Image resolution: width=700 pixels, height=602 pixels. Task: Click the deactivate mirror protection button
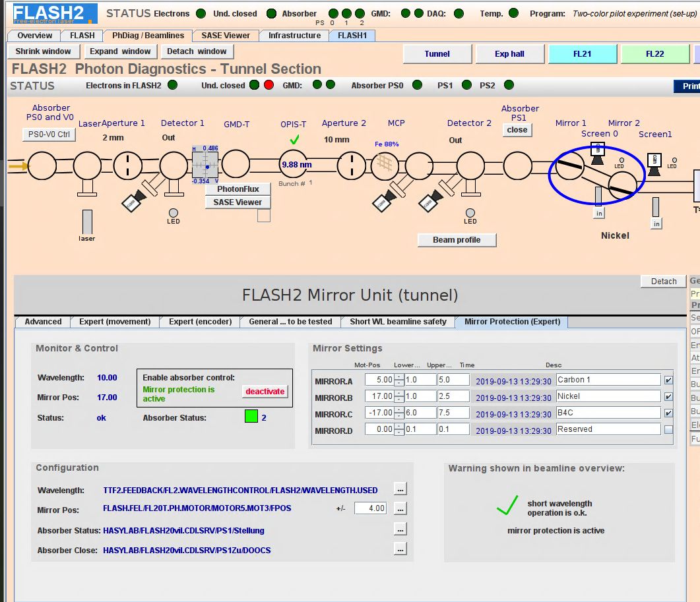pyautogui.click(x=265, y=392)
